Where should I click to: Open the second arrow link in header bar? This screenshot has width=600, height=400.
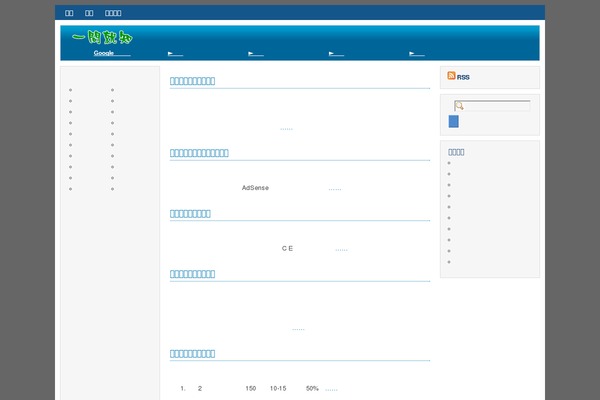coord(256,53)
